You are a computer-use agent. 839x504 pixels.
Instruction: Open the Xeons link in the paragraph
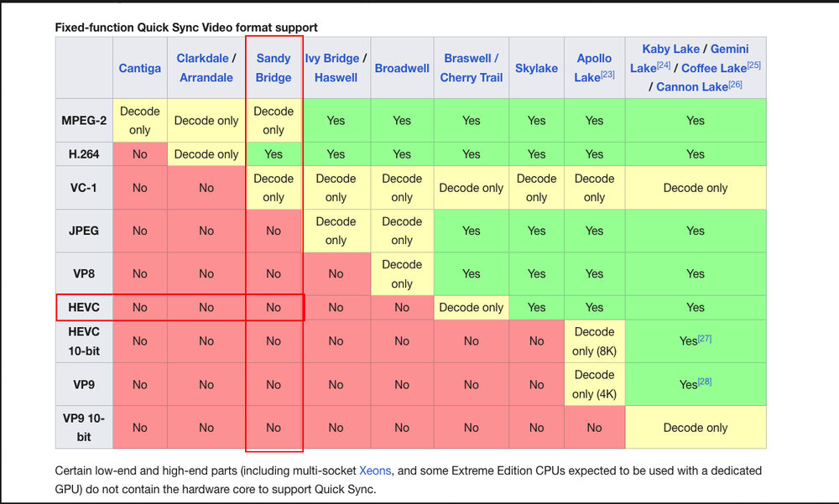point(375,470)
